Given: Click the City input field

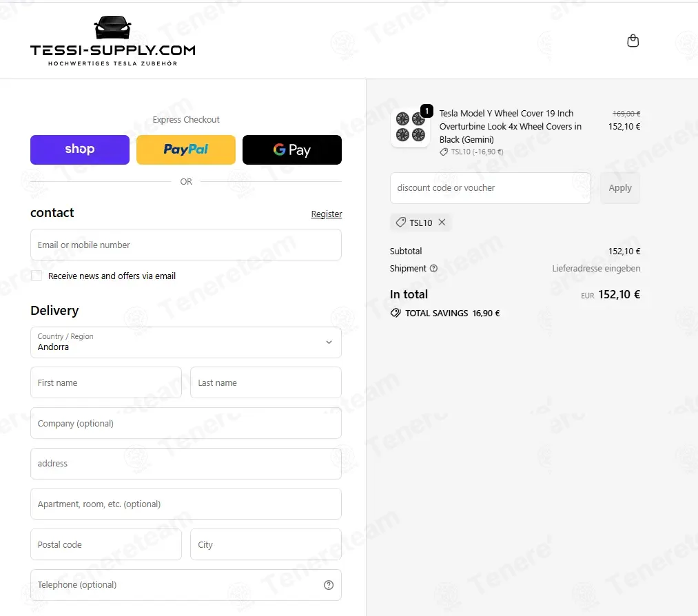Looking at the screenshot, I should [266, 544].
